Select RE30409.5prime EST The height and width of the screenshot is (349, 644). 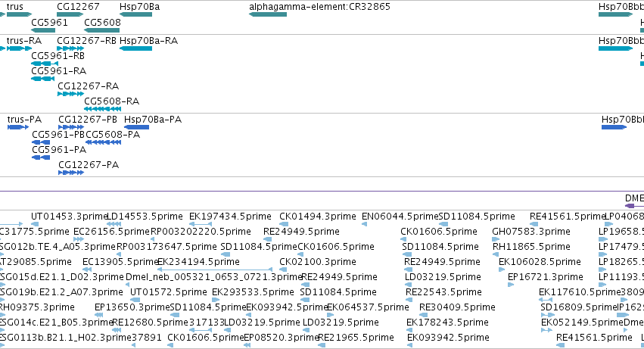pyautogui.click(x=423, y=315)
